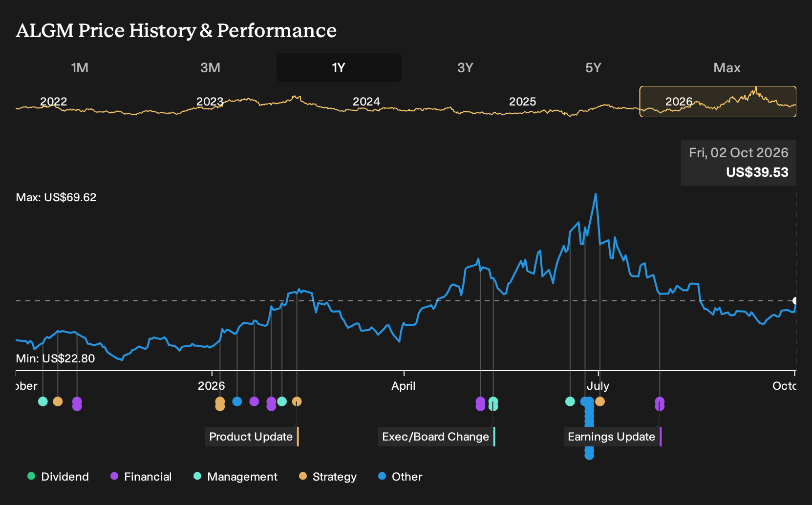Switch to the 3Y time range
Screen dimensions: 812x505
465,67
